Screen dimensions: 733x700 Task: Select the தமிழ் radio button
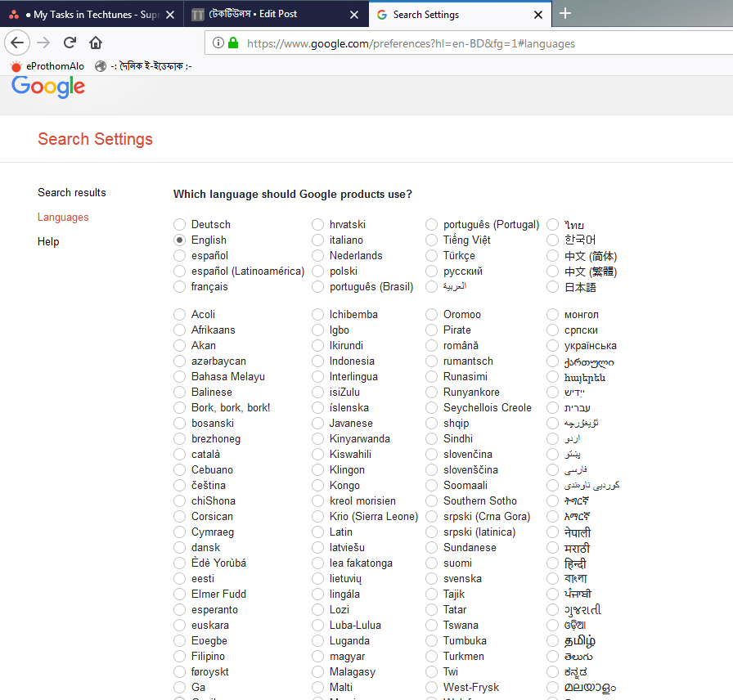click(552, 640)
